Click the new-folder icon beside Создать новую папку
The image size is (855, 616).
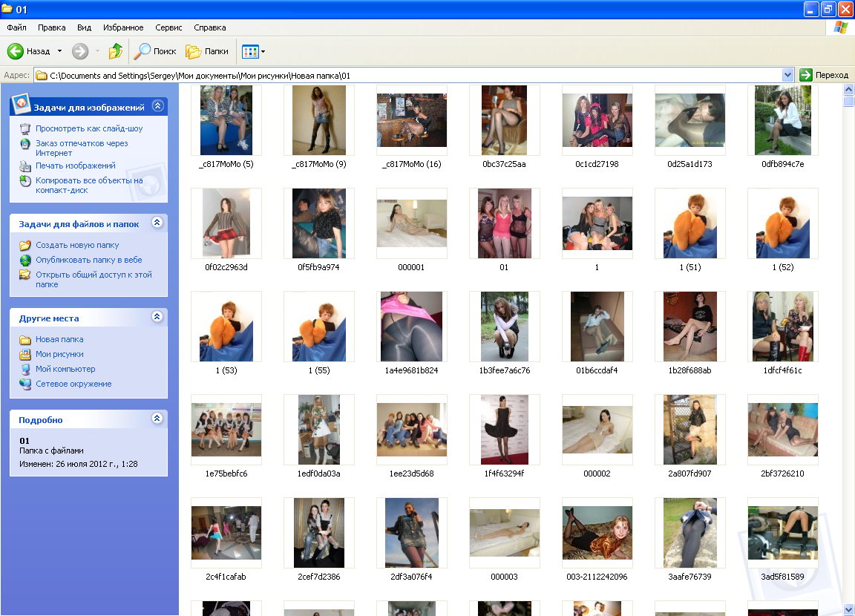[25, 246]
